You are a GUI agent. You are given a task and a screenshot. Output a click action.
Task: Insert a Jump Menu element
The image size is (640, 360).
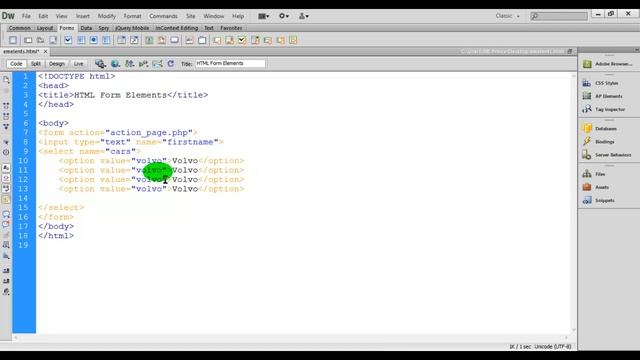tap(134, 40)
